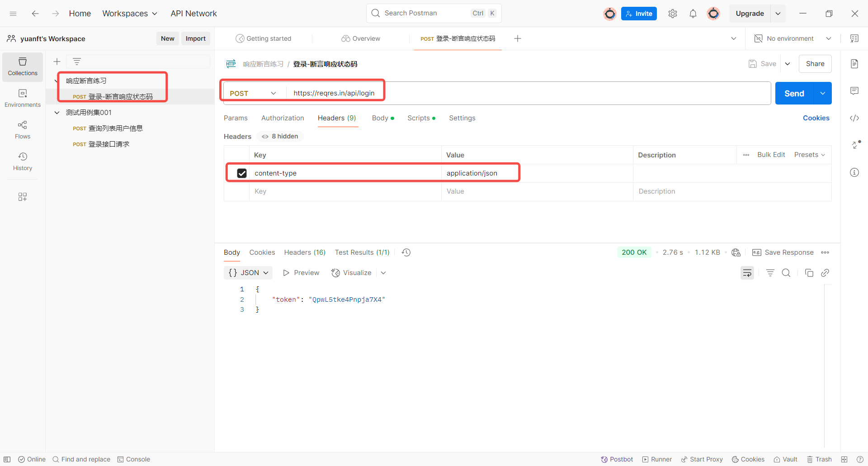The height and width of the screenshot is (466, 868).
Task: Open the History sidebar panel
Action: [x=23, y=162]
